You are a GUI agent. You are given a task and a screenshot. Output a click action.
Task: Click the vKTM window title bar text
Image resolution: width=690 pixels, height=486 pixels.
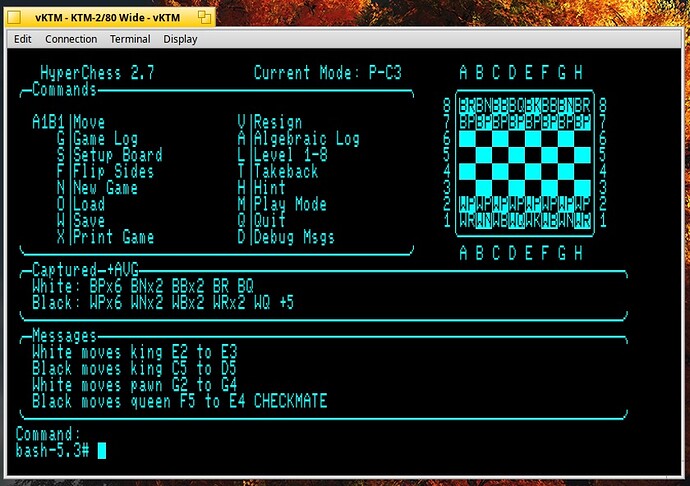(107, 18)
